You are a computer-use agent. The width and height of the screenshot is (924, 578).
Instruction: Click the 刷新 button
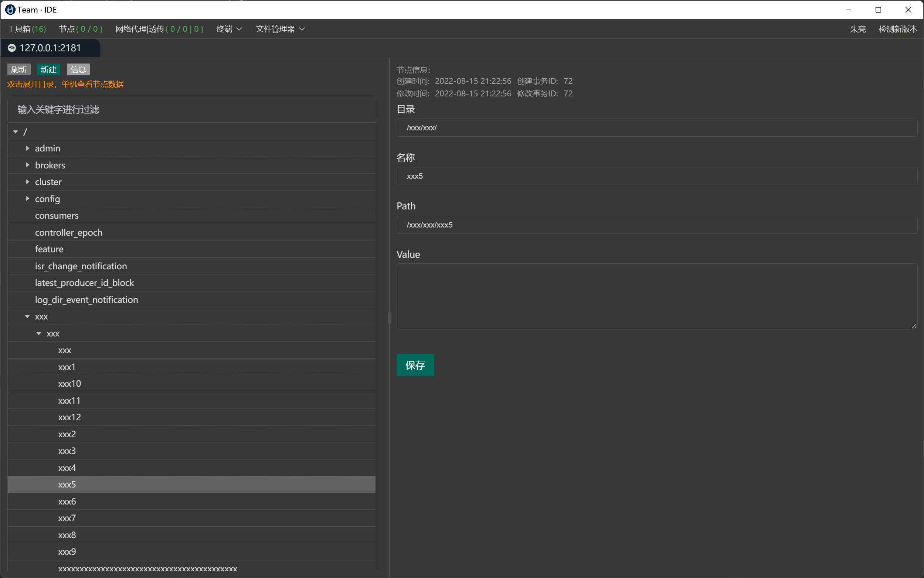tap(19, 69)
